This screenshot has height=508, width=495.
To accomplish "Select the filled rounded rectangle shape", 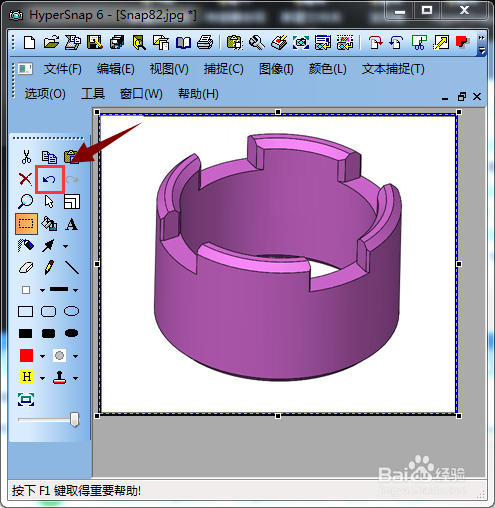I will 49,333.
